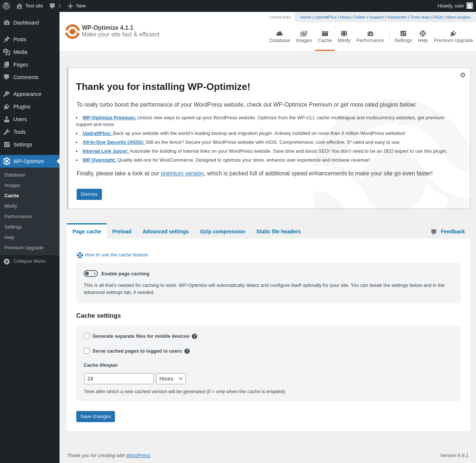
Task: Open Database submenu in sidebar
Action: pos(30,175)
